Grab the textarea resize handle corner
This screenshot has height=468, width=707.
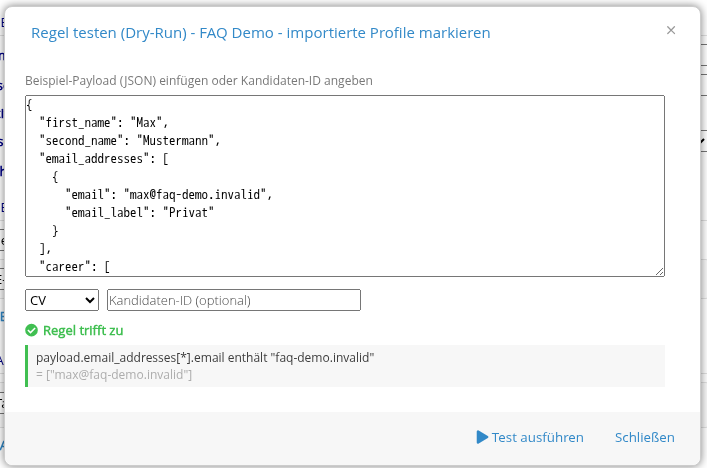coord(660,271)
